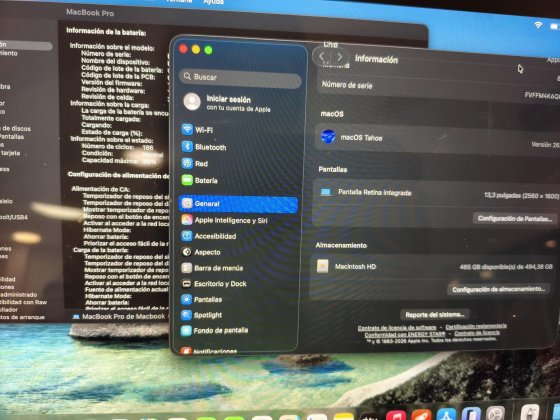Select General in the sidebar

point(238,204)
